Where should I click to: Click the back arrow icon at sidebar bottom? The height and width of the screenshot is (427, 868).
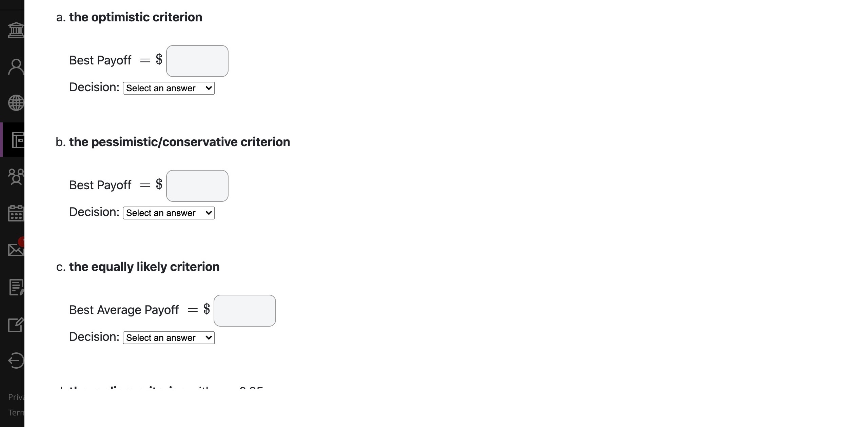(15, 361)
